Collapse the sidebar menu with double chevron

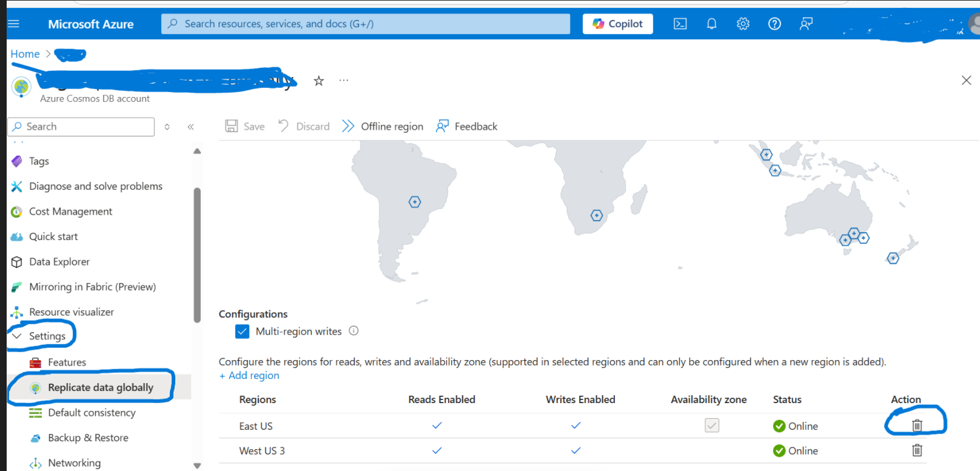(x=190, y=127)
